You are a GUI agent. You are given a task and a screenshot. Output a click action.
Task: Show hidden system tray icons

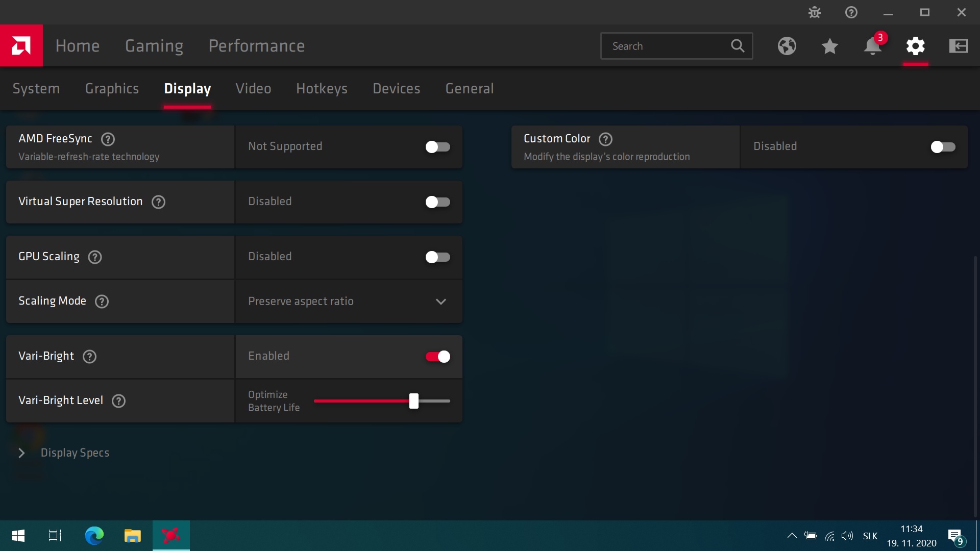click(x=792, y=536)
